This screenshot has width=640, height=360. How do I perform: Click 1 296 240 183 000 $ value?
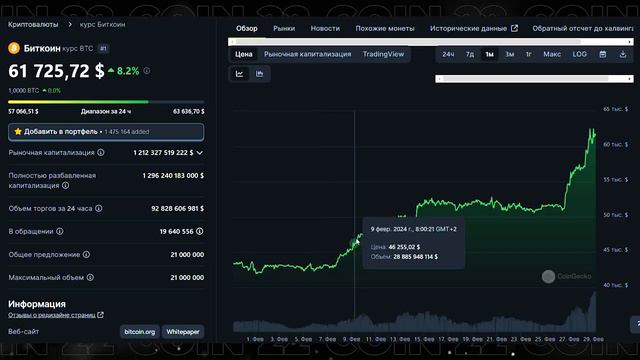point(173,176)
